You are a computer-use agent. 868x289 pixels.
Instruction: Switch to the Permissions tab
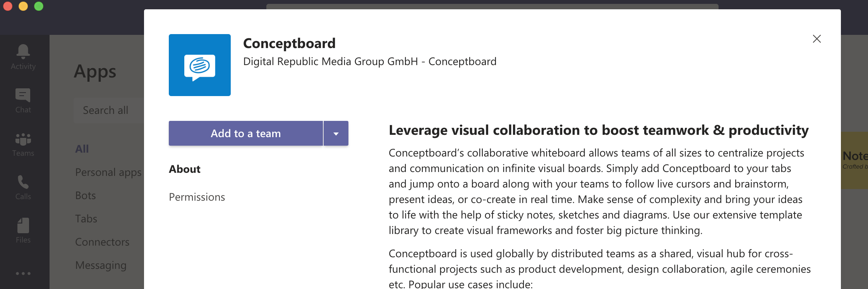pos(197,197)
